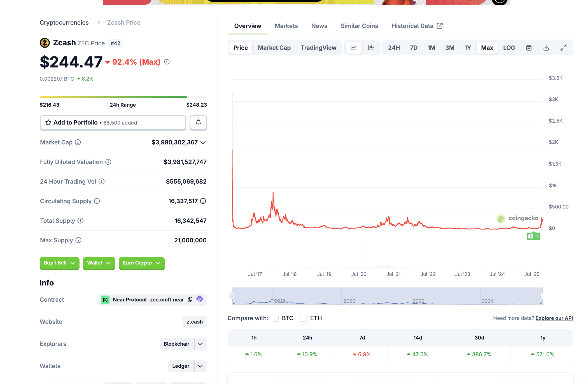
Task: Expand the Market Cap value chevron
Action: (x=203, y=142)
